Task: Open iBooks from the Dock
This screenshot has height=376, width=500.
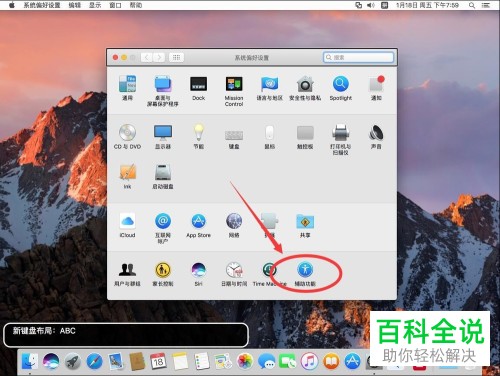Action: (x=331, y=361)
